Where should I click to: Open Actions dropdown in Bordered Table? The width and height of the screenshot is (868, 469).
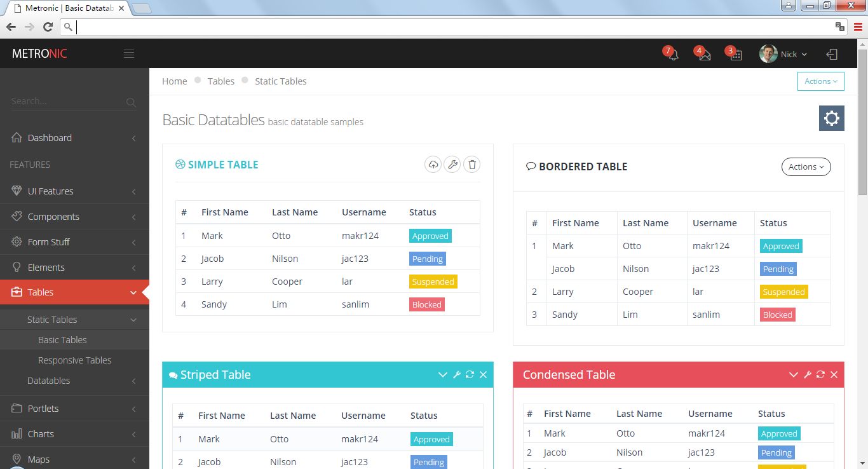[806, 167]
